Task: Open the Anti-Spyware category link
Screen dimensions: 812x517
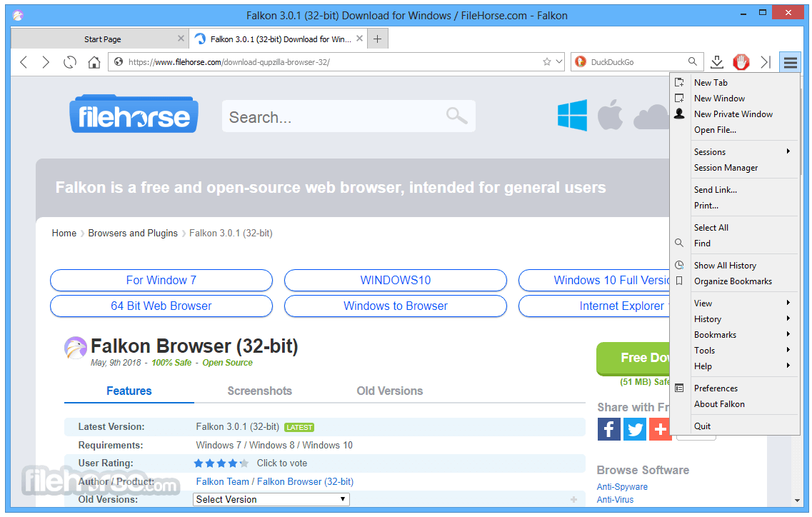Action: [622, 487]
